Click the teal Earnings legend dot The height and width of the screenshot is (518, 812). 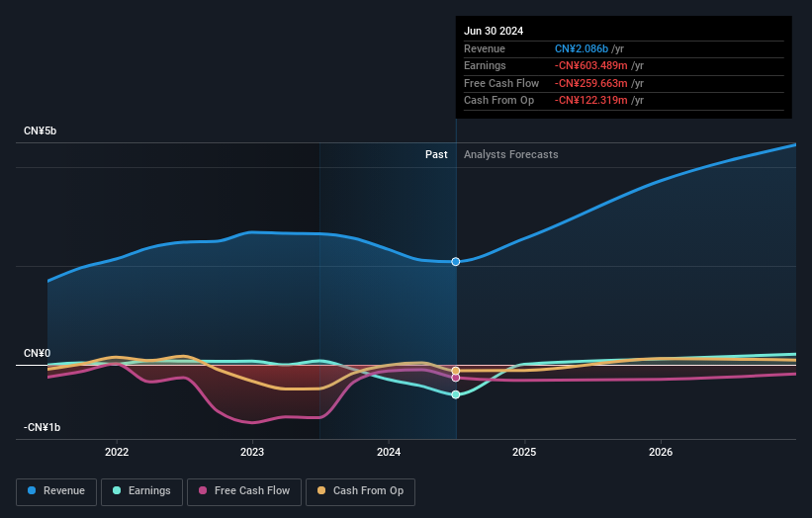pyautogui.click(x=117, y=490)
